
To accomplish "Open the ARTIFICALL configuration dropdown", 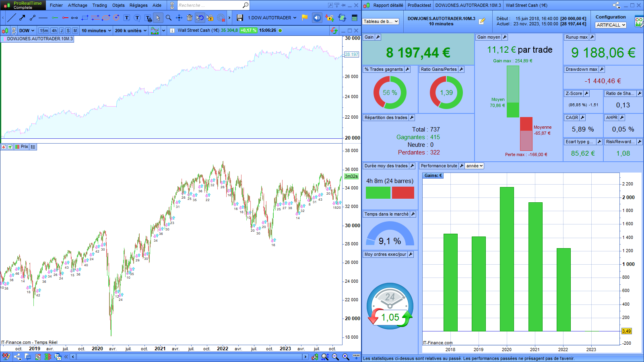I will click(x=611, y=25).
